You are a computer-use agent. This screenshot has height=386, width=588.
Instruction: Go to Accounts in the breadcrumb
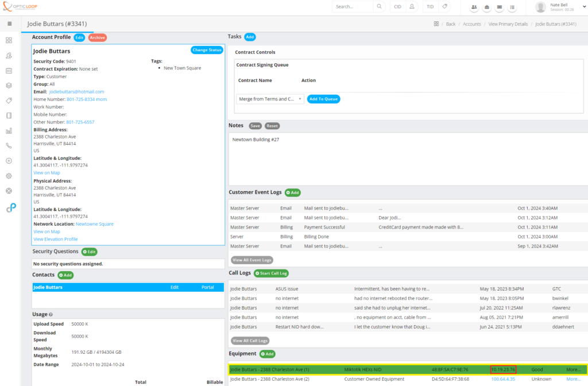pos(471,24)
